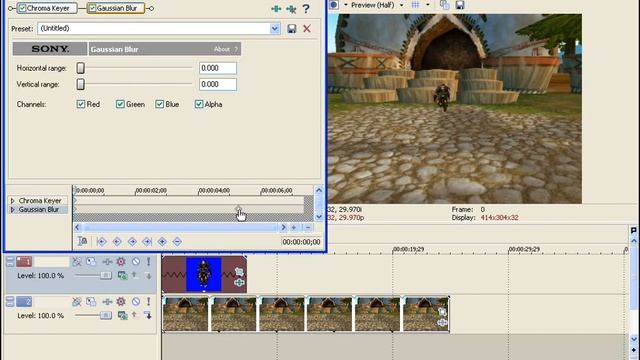
Task: Open the Preview (Half) quality dropdown
Action: [401, 5]
